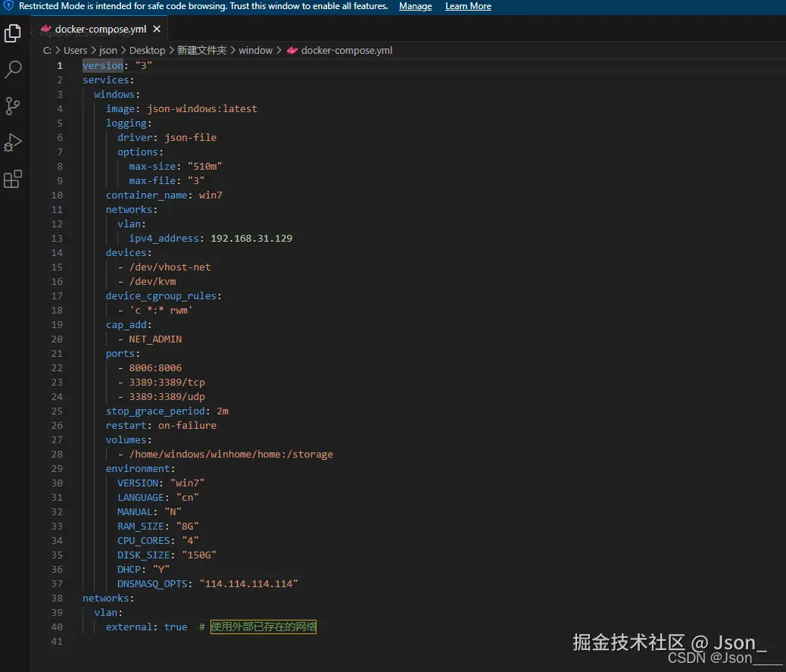
Task: Click the 新建文件夹 breadcrumb segment
Action: pyautogui.click(x=201, y=50)
